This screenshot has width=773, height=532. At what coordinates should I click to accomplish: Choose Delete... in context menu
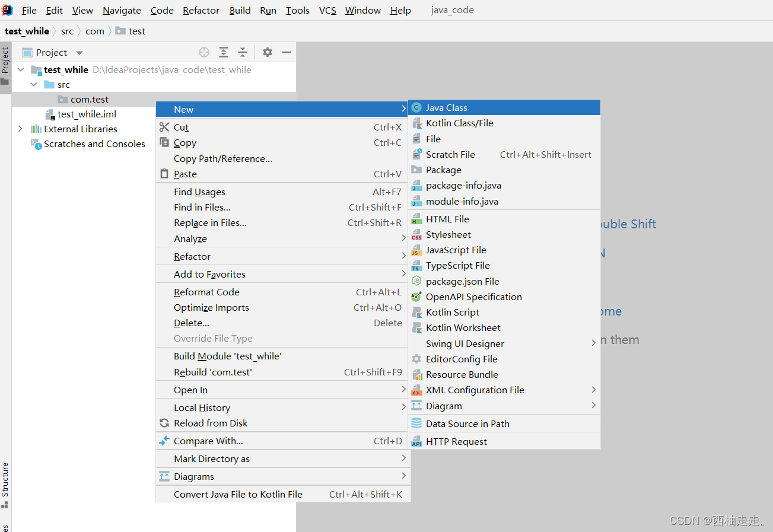282,323
